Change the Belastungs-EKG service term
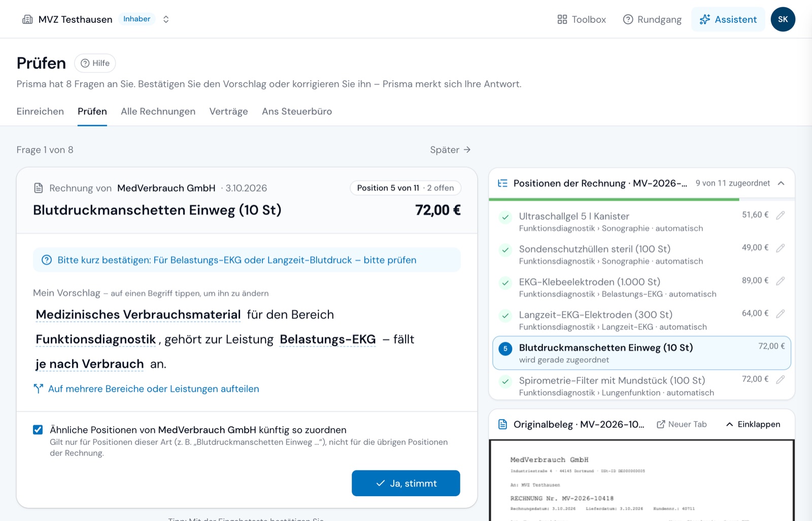 click(328, 339)
